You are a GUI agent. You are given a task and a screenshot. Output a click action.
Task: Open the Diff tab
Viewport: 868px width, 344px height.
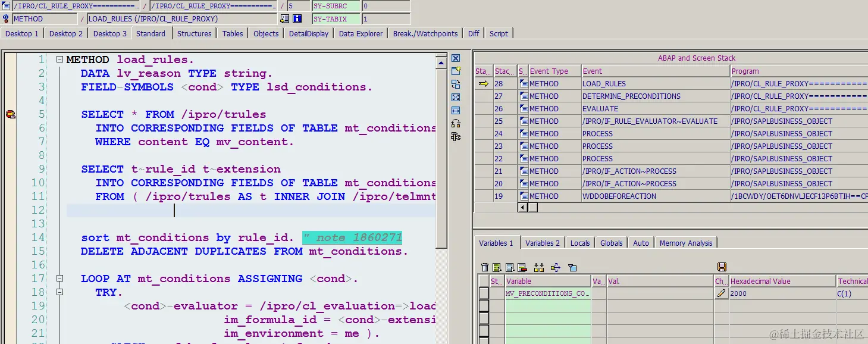(474, 33)
